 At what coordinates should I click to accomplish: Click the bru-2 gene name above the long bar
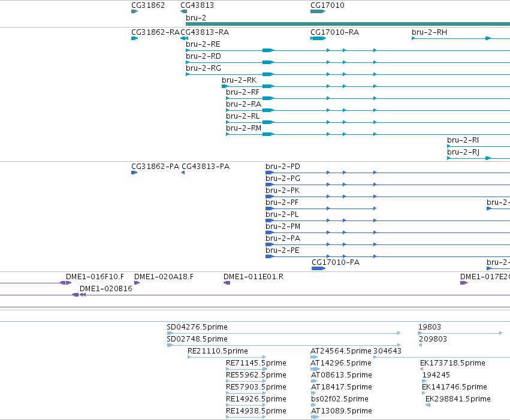click(x=196, y=18)
